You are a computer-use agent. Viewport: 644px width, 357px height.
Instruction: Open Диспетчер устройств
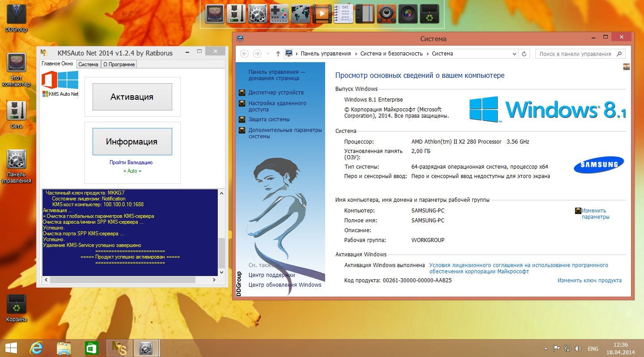(x=276, y=93)
